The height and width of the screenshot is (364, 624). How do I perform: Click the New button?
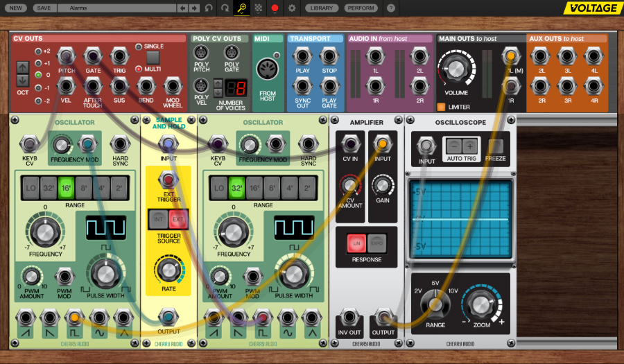pyautogui.click(x=16, y=8)
